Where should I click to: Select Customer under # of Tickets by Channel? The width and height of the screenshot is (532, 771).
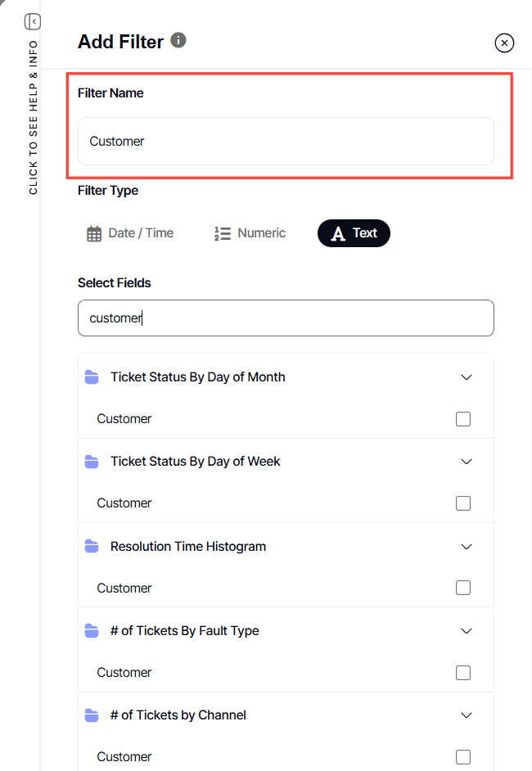463,756
